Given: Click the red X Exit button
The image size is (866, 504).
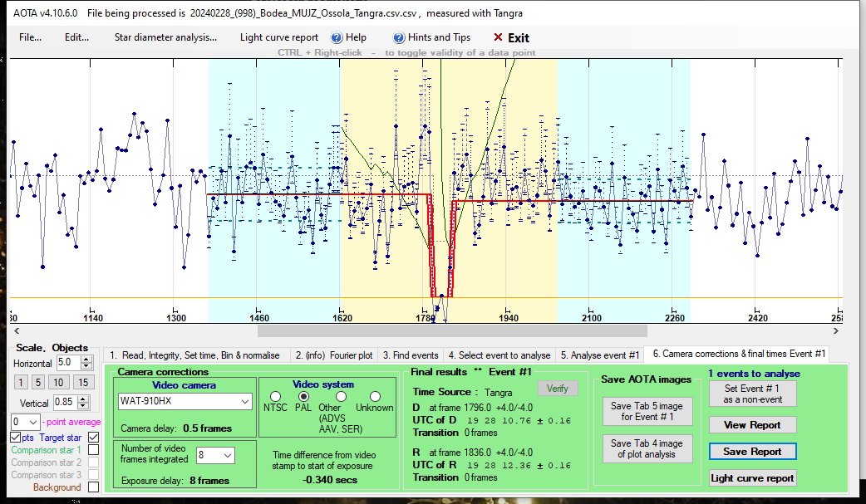Looking at the screenshot, I should pos(511,37).
